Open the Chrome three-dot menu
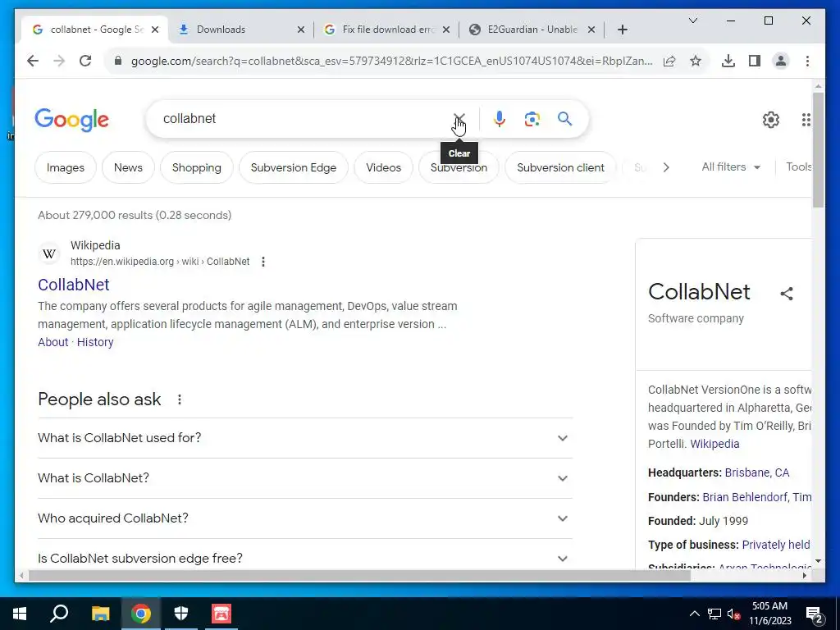Screen dimensions: 840x630 point(807,61)
